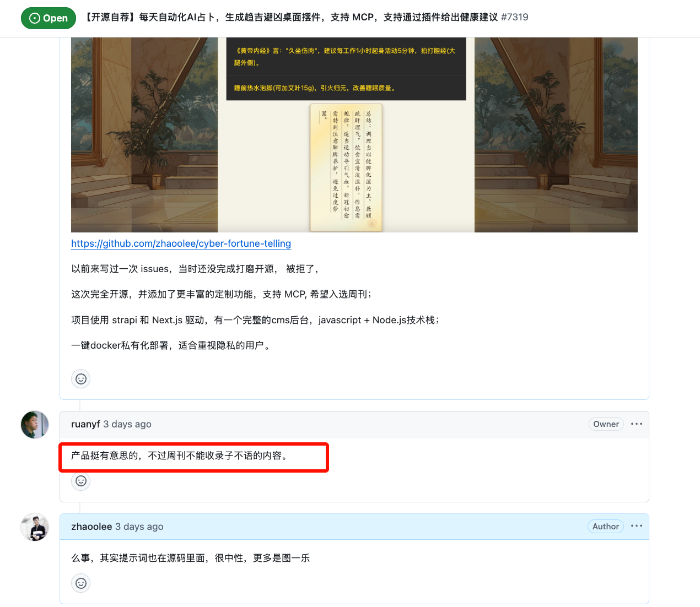Open the fortune-telling screenshot image
The height and width of the screenshot is (607, 700).
tap(354, 135)
